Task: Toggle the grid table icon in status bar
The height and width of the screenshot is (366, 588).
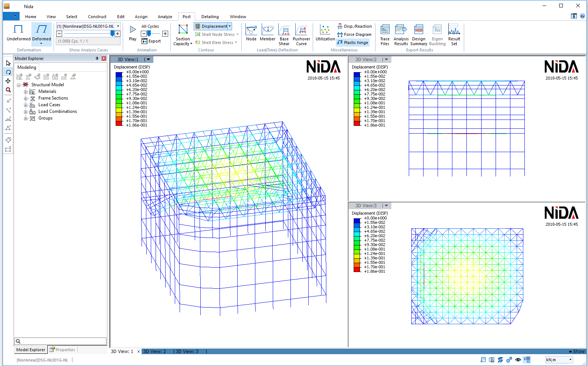Action: 527,360
